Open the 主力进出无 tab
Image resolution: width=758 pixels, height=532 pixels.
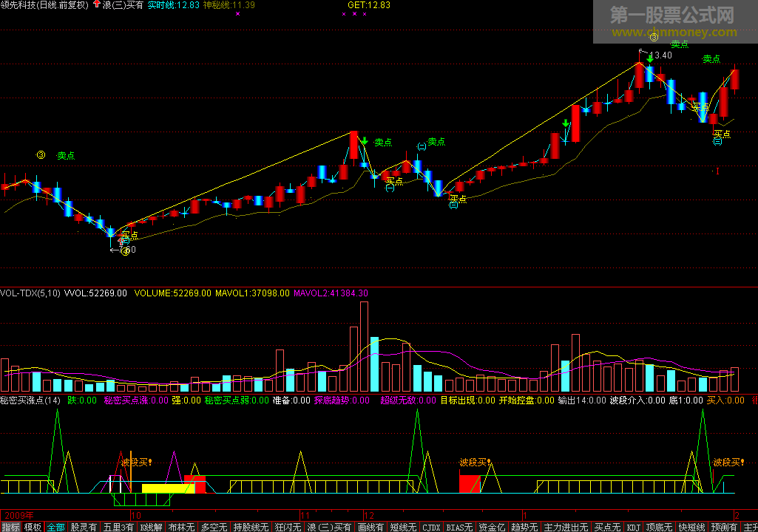click(566, 527)
